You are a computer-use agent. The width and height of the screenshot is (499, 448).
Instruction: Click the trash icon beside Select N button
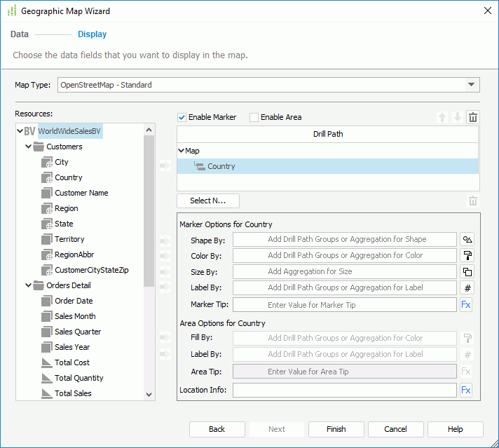point(473,201)
